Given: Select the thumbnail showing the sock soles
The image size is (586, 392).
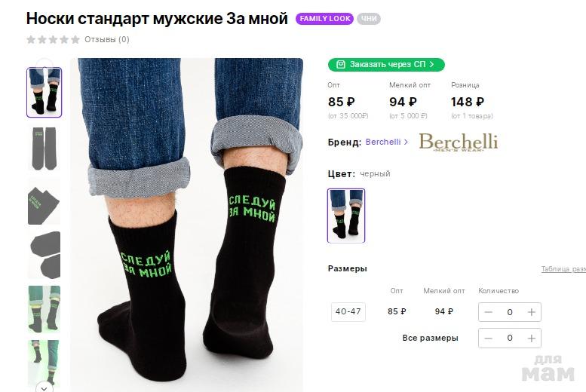Looking at the screenshot, I should (44, 256).
